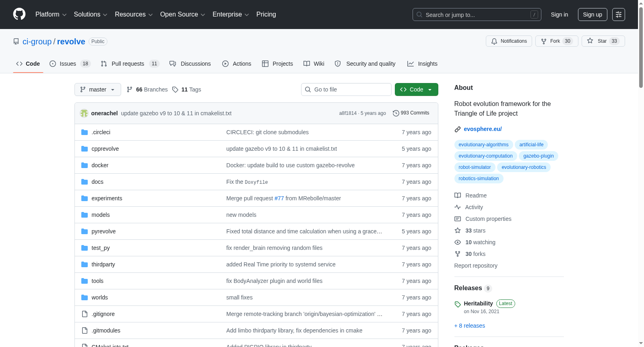Fork the revolve repository

click(557, 41)
